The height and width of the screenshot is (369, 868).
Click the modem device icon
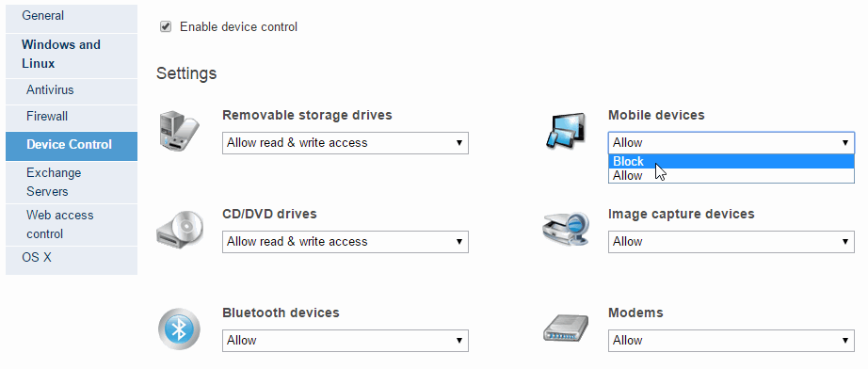click(565, 328)
